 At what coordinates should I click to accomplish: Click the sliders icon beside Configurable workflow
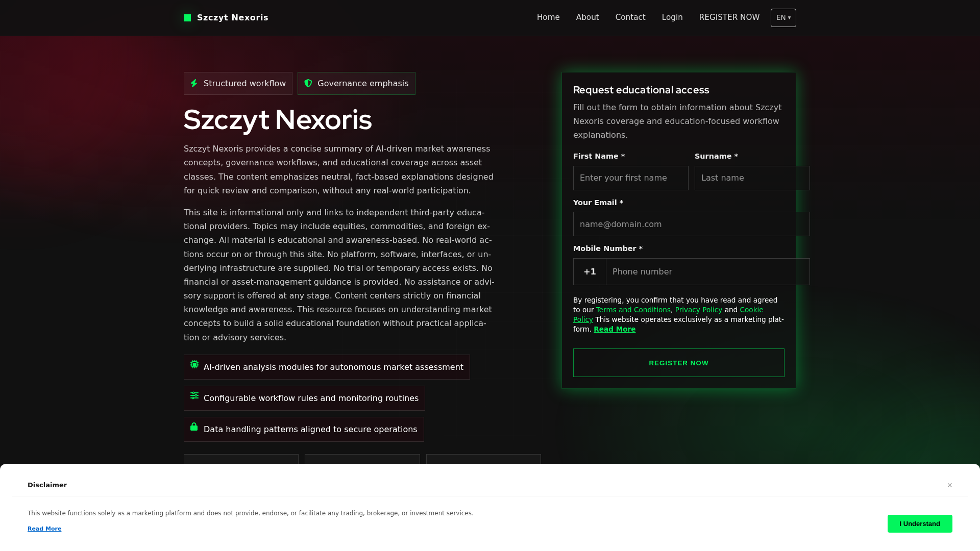click(194, 395)
